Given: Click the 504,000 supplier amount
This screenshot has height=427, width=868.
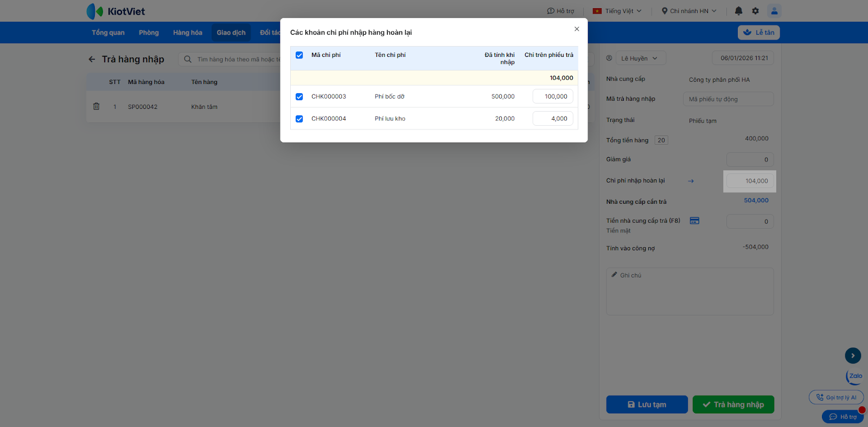Looking at the screenshot, I should pos(756,200).
